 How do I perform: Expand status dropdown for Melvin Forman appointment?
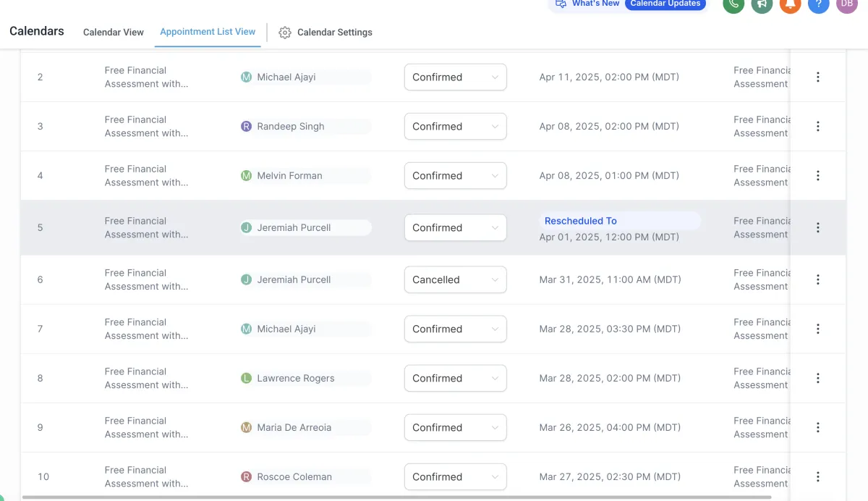(x=455, y=175)
